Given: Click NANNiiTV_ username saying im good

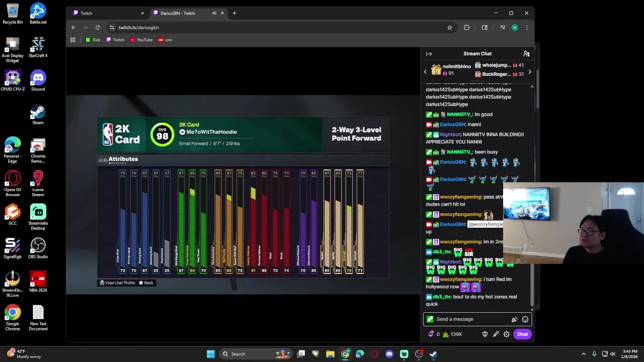Looking at the screenshot, I should click(x=459, y=115).
